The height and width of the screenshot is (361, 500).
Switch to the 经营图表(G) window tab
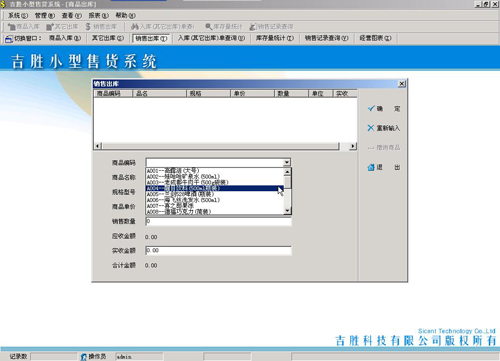375,38
